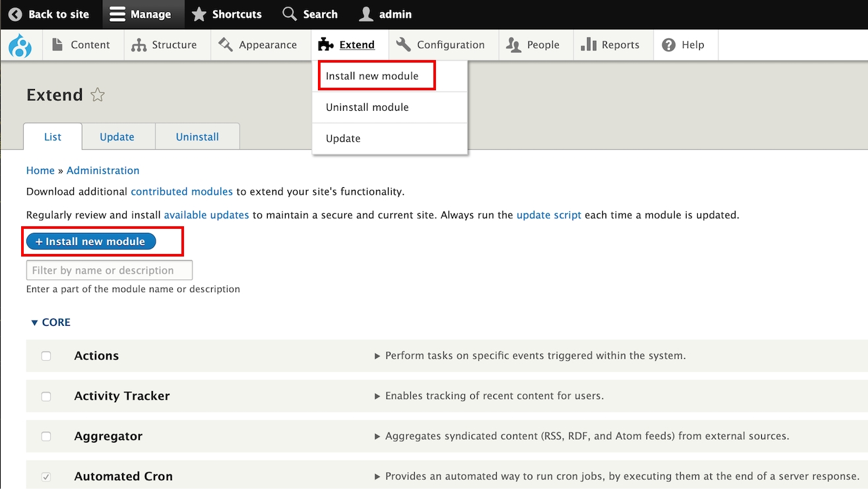Click the People icon in the toolbar

click(513, 45)
